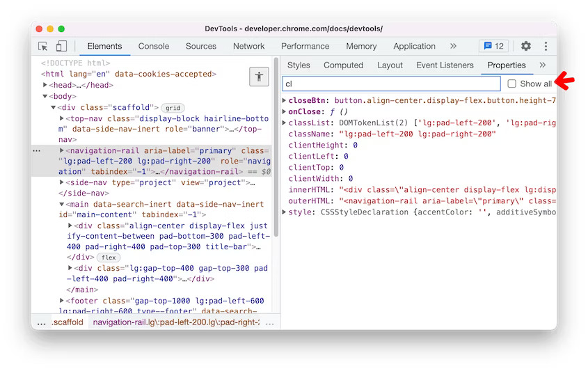588x371 pixels.
Task: Expand the closeBtn property
Action: [284, 100]
